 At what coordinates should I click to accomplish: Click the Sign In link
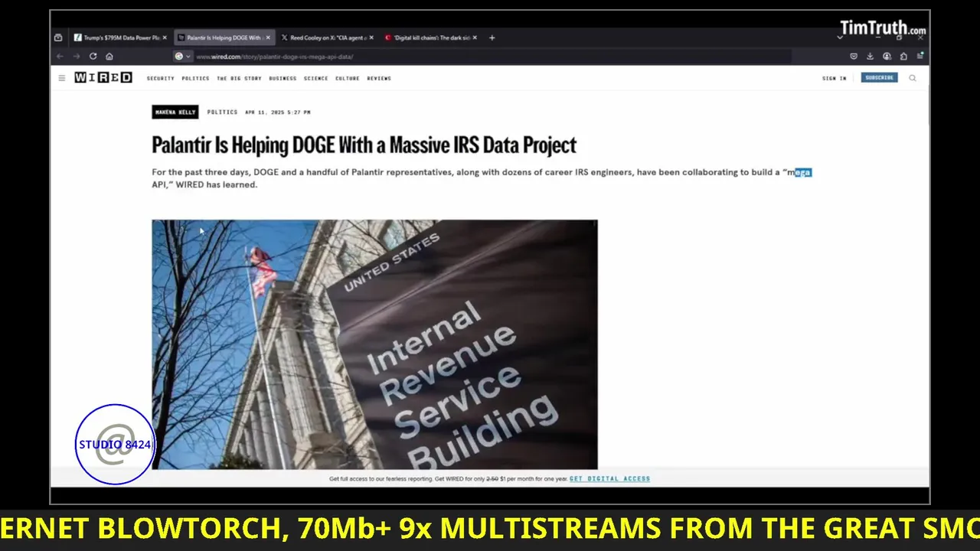tap(834, 78)
